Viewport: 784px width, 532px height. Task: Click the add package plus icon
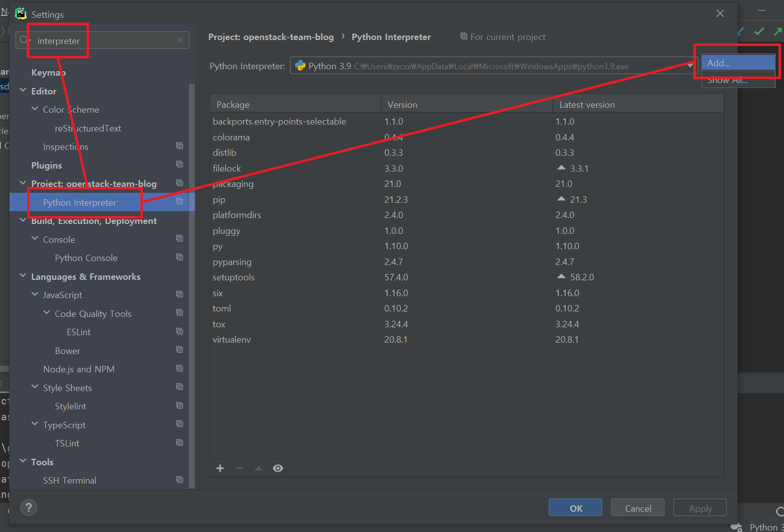point(220,468)
